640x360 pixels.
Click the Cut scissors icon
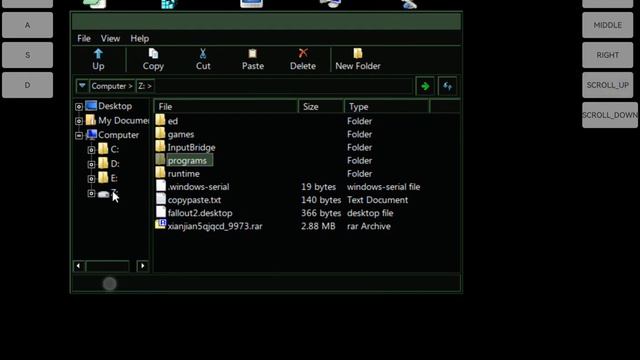(203, 54)
